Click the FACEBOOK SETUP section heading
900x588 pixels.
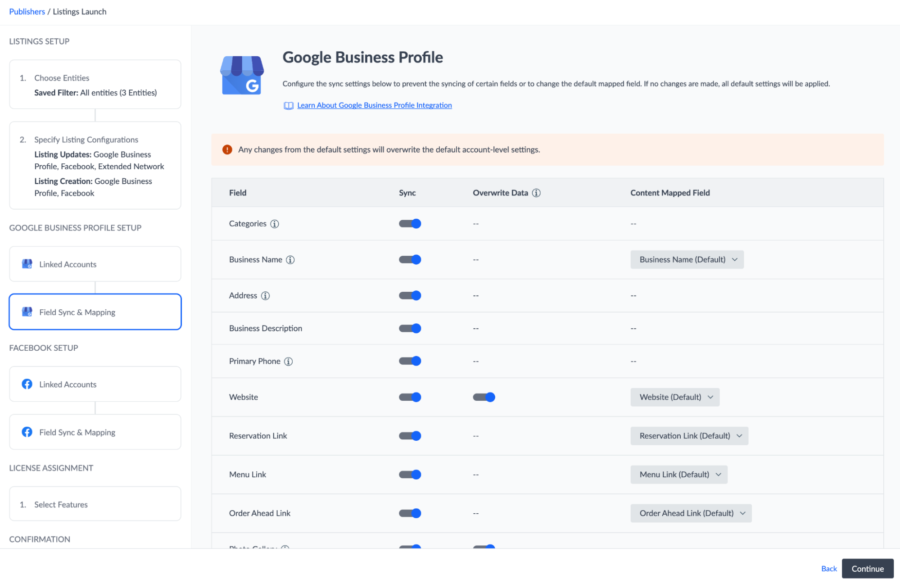click(44, 348)
